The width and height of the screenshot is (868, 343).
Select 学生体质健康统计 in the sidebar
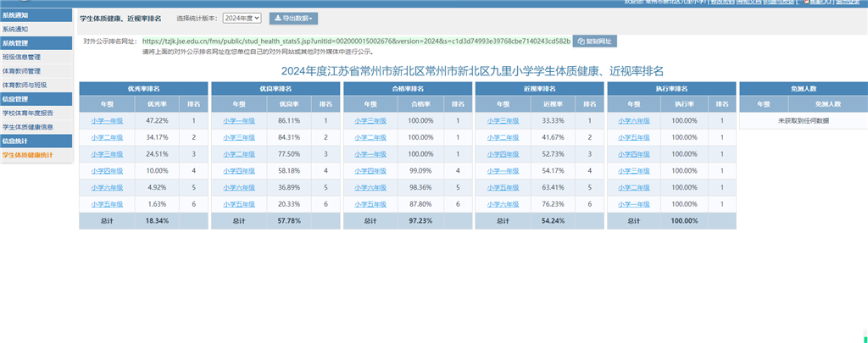point(27,155)
